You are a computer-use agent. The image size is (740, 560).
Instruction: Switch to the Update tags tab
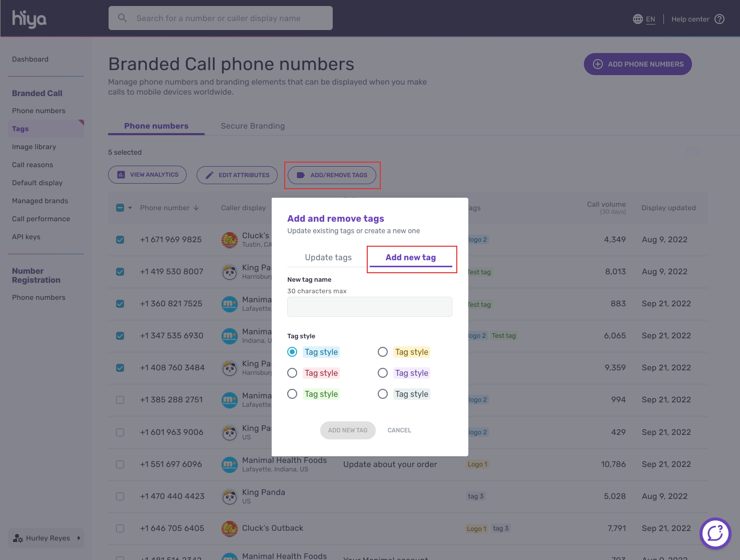click(328, 257)
